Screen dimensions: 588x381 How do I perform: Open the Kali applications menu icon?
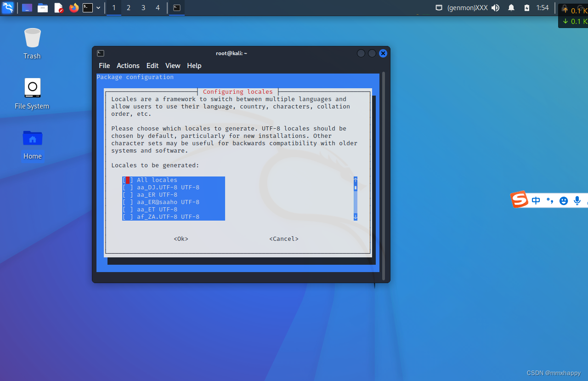point(8,8)
